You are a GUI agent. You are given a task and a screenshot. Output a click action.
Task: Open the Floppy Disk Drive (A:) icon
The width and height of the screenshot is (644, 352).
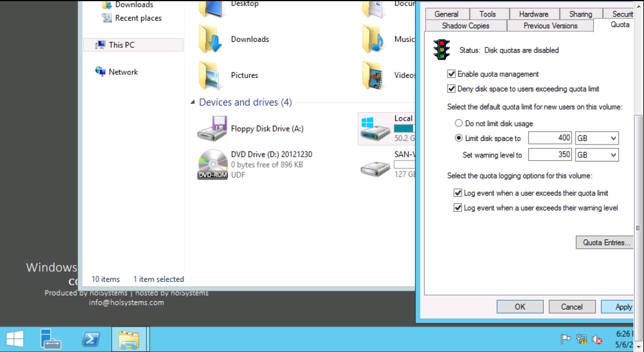pyautogui.click(x=212, y=129)
